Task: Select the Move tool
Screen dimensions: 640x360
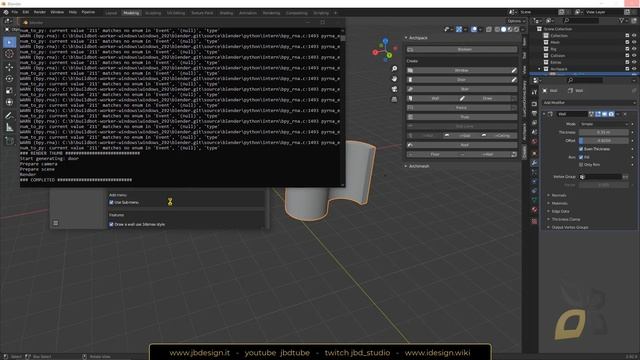Action: click(x=9, y=67)
